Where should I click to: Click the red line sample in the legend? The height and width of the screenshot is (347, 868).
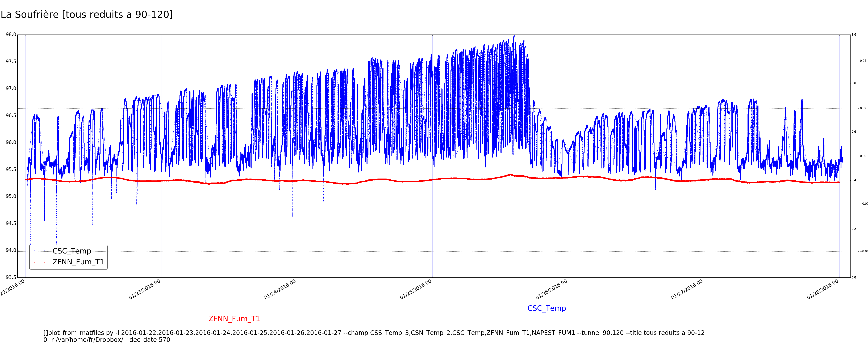coord(39,262)
